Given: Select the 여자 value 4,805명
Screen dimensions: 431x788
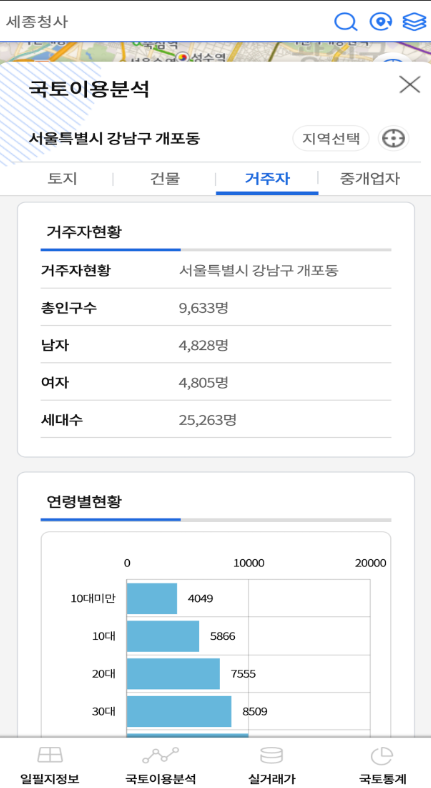Looking at the screenshot, I should 203,382.
